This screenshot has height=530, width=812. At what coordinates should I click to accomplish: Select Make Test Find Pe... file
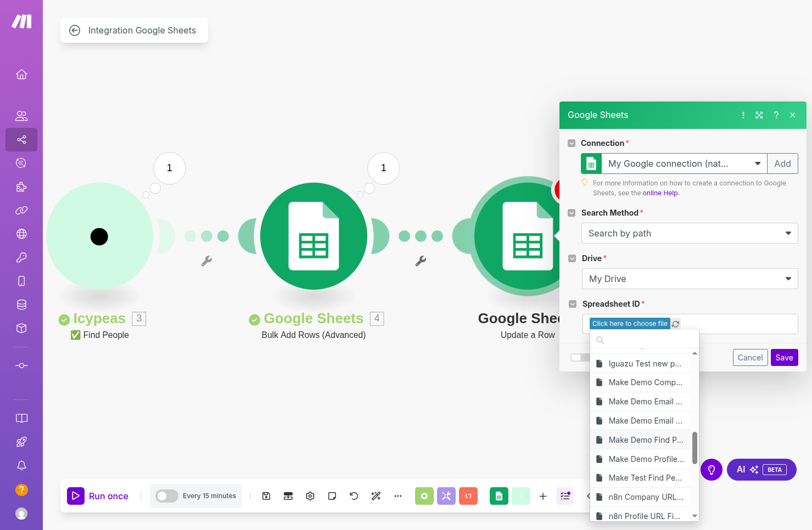[640, 478]
